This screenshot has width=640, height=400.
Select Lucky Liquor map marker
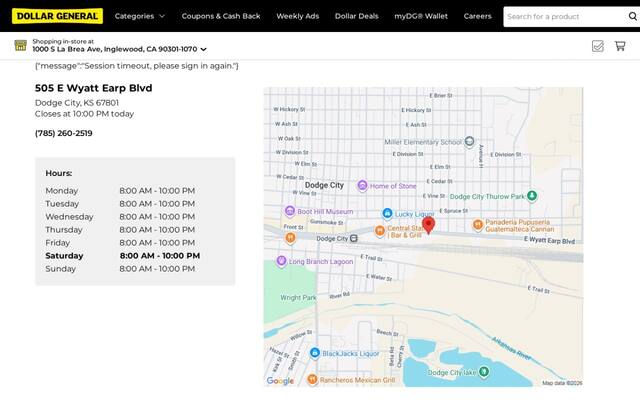click(387, 213)
